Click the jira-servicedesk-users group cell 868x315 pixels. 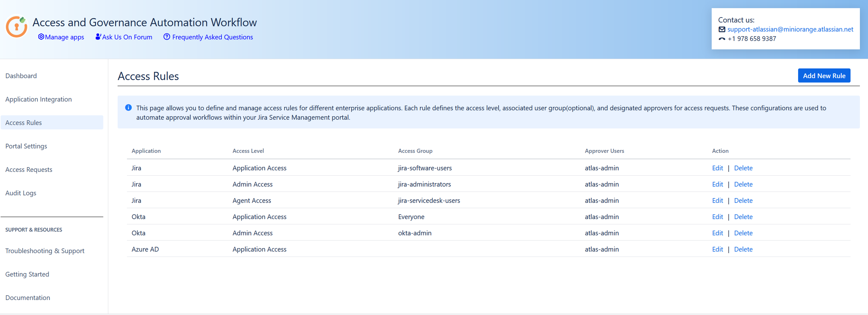click(x=429, y=201)
